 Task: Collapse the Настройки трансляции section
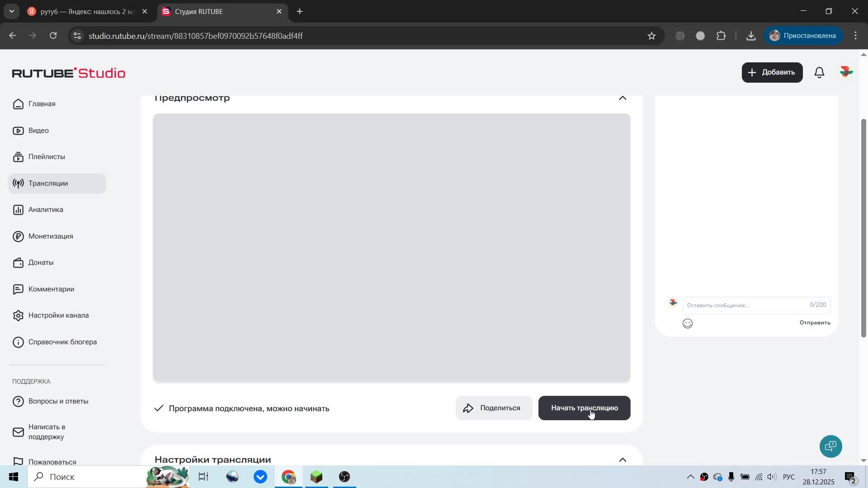click(623, 460)
